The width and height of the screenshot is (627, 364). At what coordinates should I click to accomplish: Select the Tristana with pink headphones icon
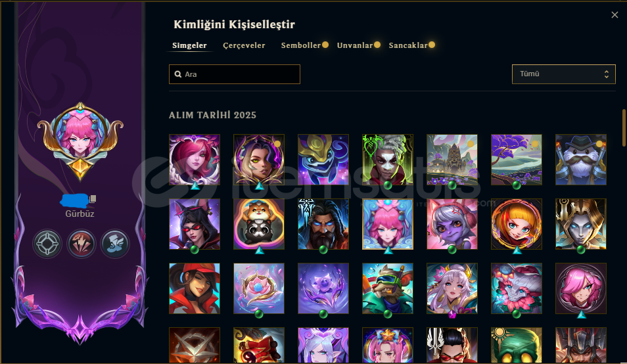point(452,224)
